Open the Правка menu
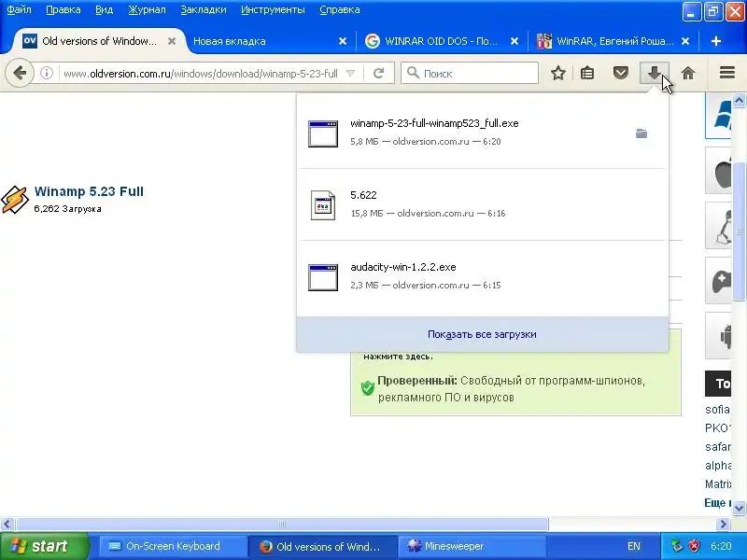Screen dimensions: 747x560 point(63,10)
